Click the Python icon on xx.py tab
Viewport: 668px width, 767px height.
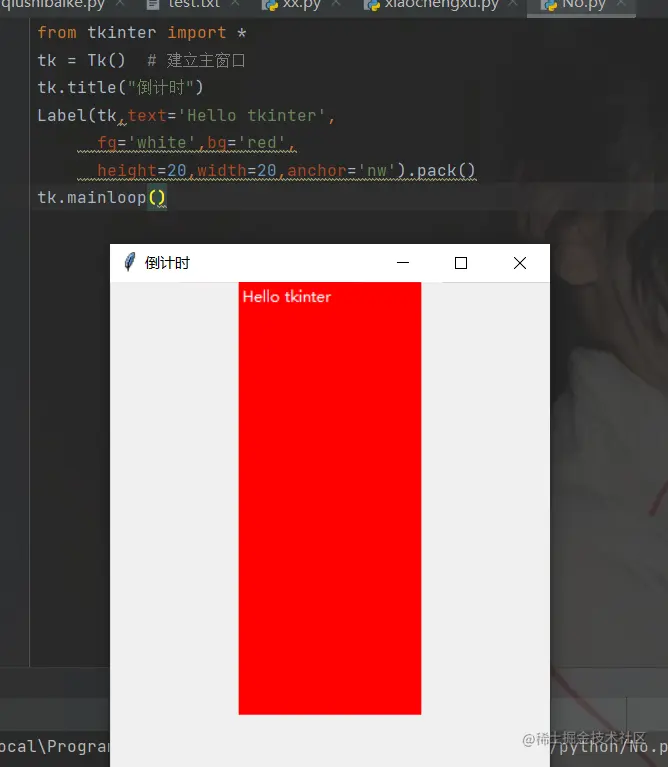click(269, 4)
